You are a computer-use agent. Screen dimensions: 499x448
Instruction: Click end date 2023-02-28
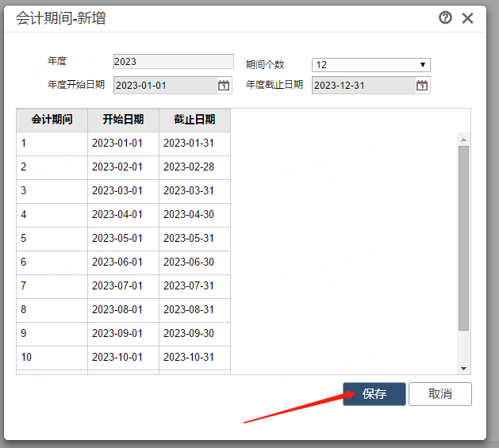pos(195,167)
